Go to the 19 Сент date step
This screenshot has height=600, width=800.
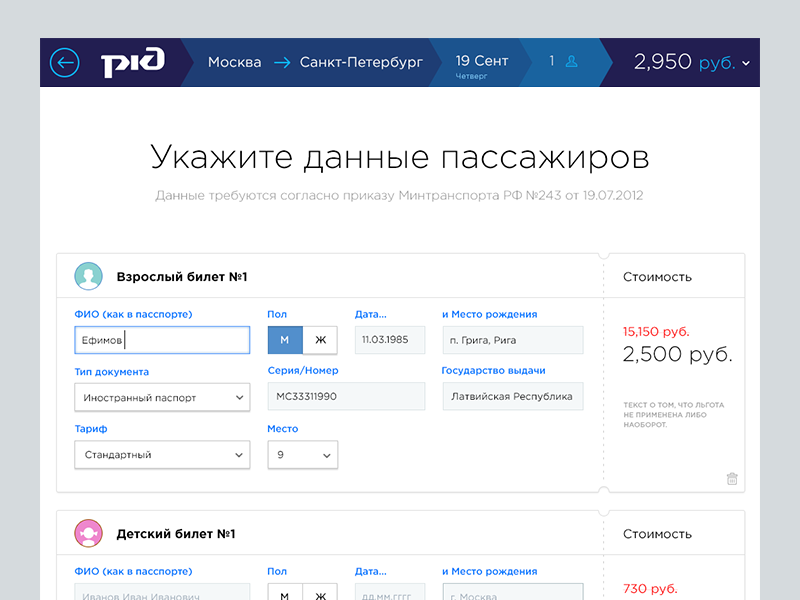(481, 63)
